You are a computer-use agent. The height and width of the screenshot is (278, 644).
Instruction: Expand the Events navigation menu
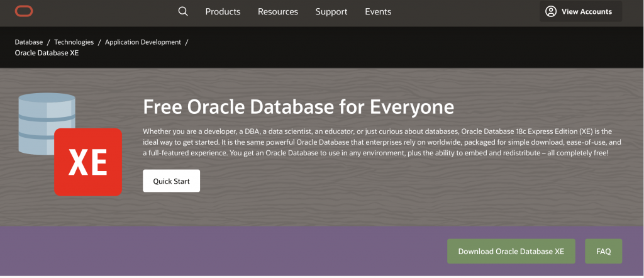378,11
